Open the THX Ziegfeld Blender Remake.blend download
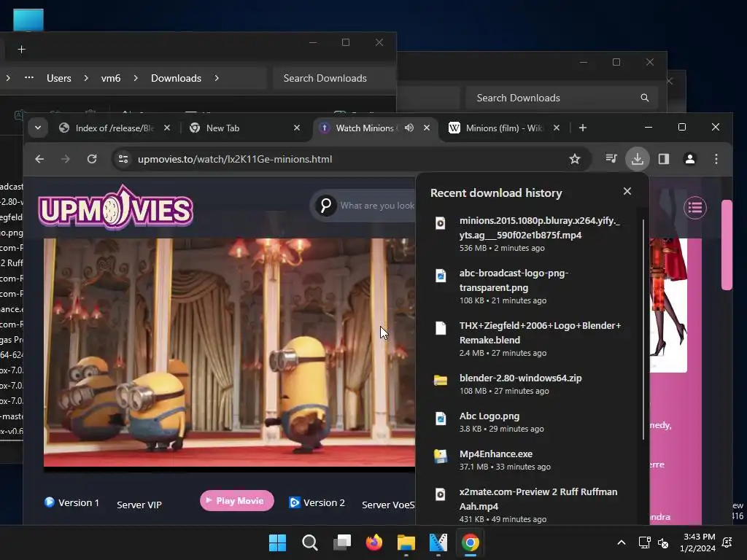Screen dimensions: 747x560 pos(531,338)
